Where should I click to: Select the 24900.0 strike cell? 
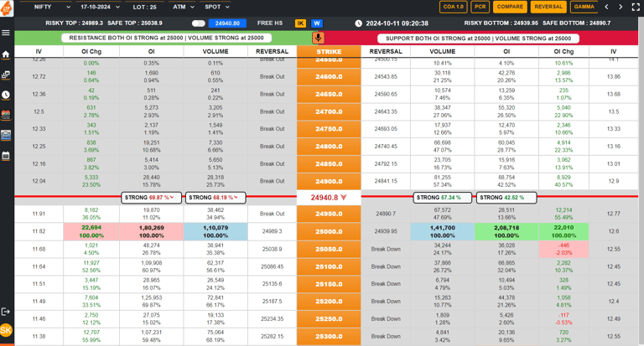(x=329, y=181)
